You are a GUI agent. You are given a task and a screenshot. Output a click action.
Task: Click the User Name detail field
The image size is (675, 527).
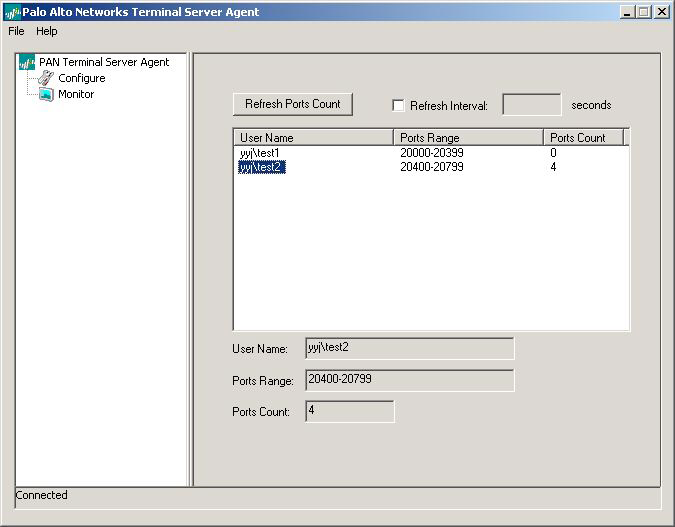click(409, 348)
